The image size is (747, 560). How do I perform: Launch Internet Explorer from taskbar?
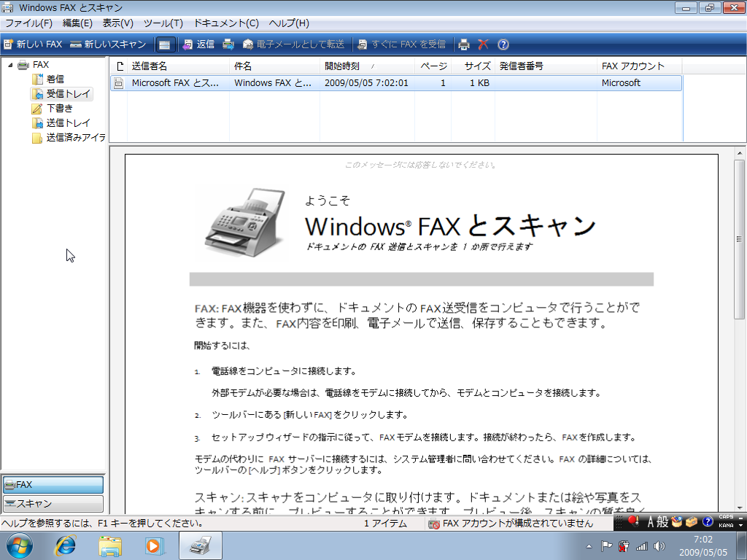(x=65, y=545)
